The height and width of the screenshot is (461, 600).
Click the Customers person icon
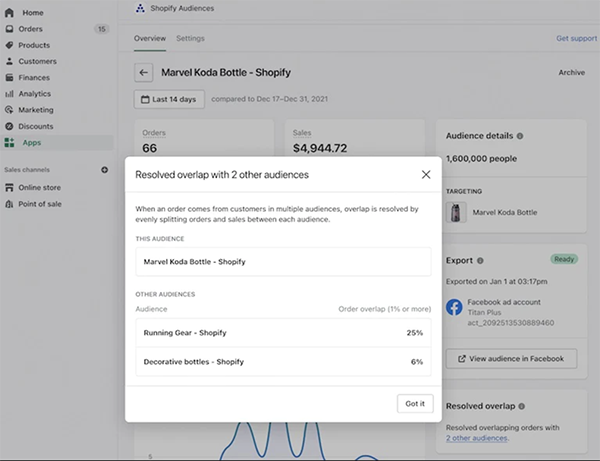(9, 61)
